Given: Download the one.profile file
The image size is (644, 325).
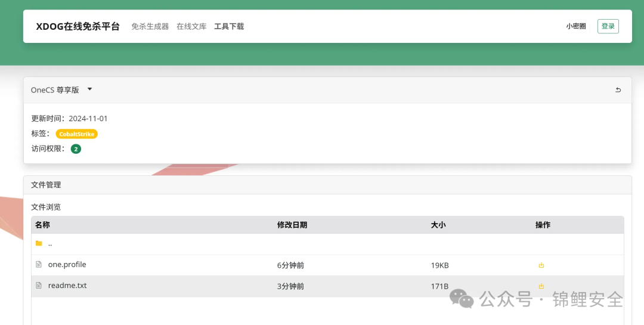Looking at the screenshot, I should pyautogui.click(x=541, y=265).
